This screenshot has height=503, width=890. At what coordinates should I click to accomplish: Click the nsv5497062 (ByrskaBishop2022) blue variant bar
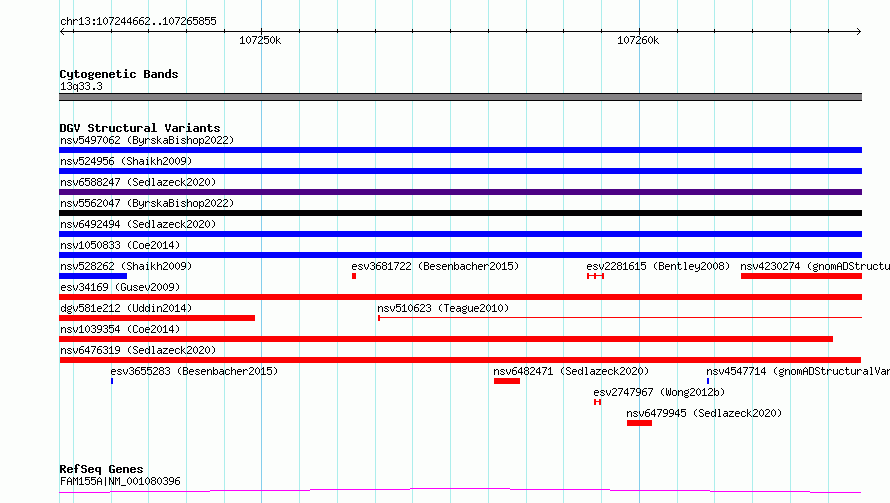click(460, 150)
